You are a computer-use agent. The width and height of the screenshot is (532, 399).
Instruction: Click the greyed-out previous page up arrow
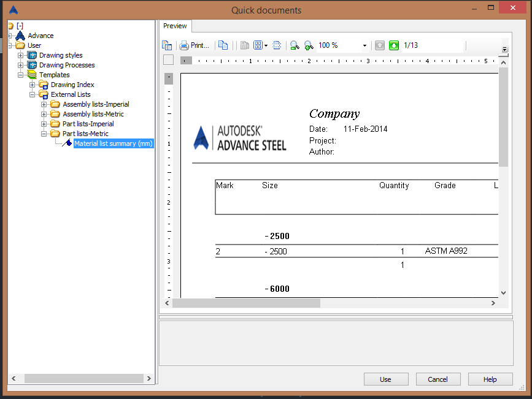click(380, 45)
